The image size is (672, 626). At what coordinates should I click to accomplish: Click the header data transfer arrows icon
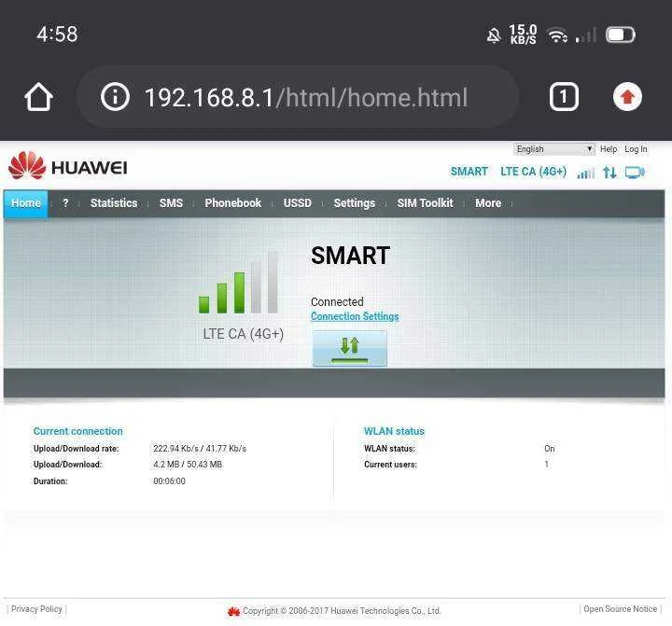[x=609, y=173]
